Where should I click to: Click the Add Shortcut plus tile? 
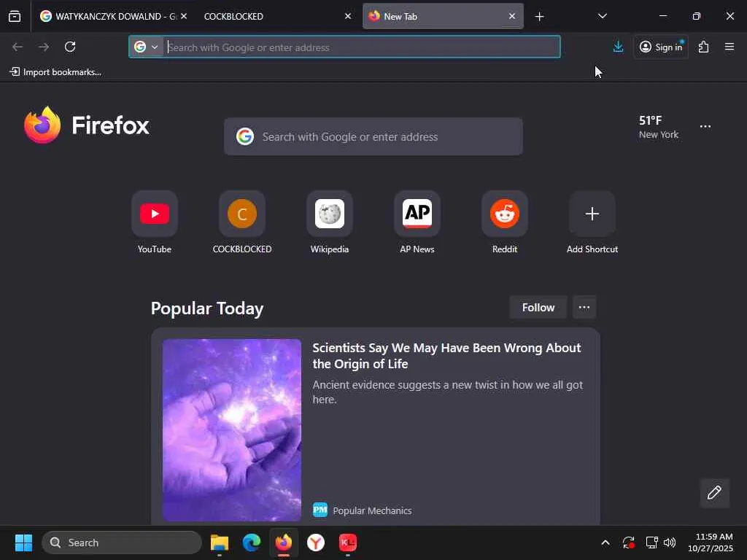[x=592, y=214]
